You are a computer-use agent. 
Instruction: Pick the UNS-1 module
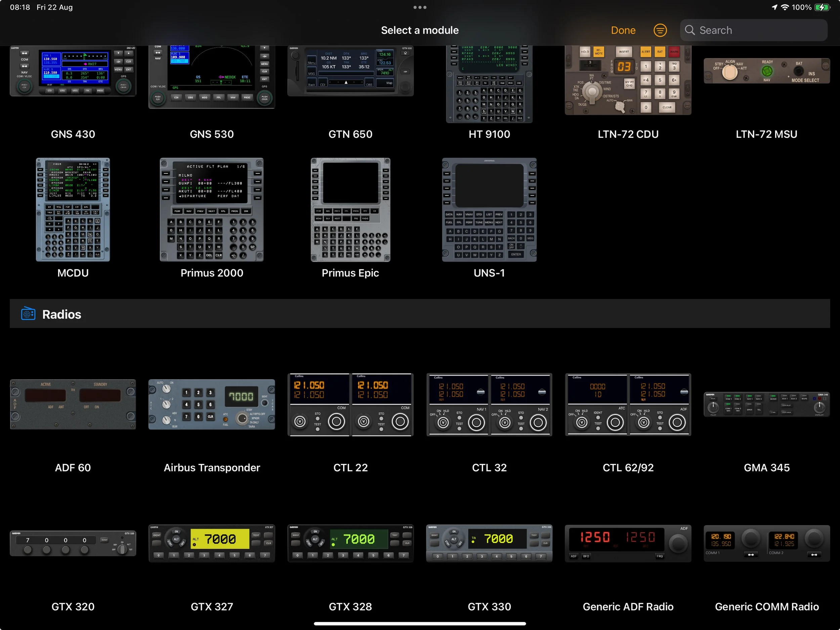tap(489, 210)
